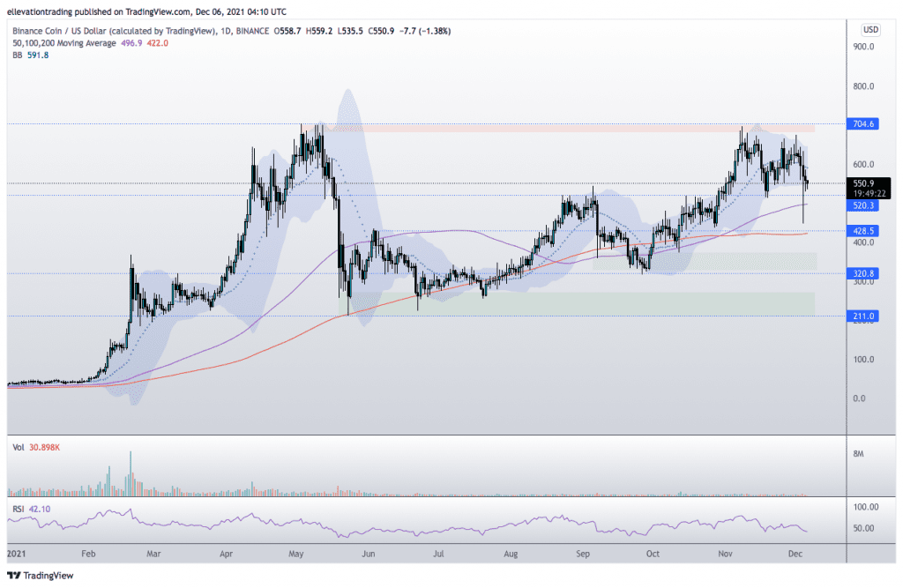This screenshot has height=588, width=903.
Task: Click the 211.0 support price label
Action: pos(862,316)
